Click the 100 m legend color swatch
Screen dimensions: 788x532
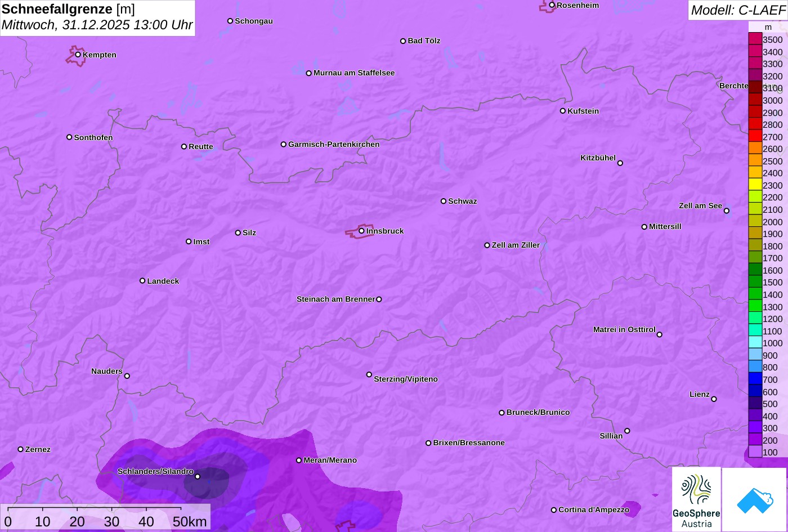click(755, 451)
